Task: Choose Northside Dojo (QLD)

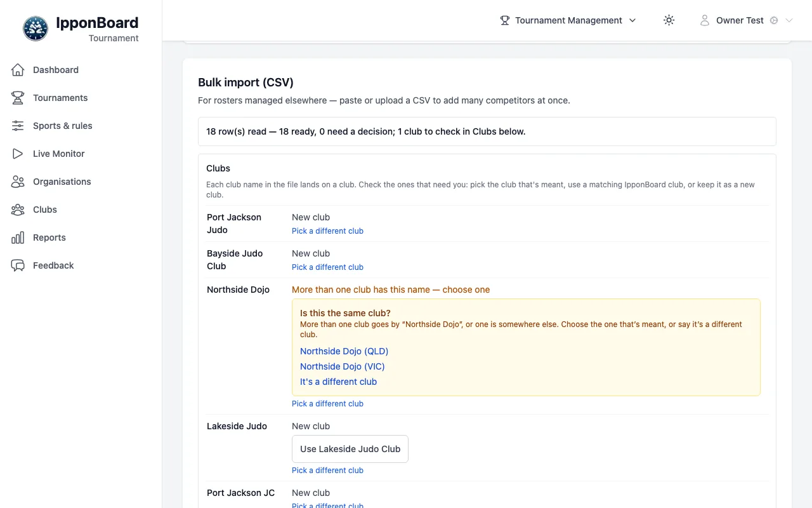Action: pyautogui.click(x=344, y=351)
